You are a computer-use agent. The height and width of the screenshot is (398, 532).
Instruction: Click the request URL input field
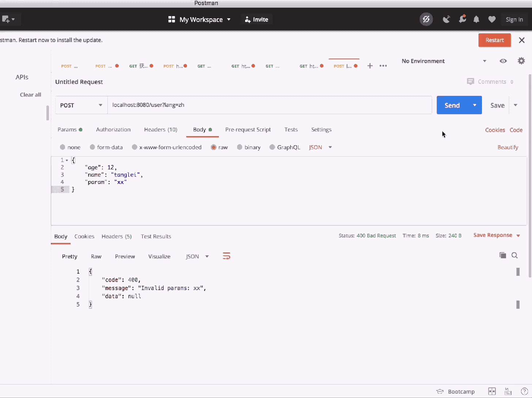click(270, 105)
